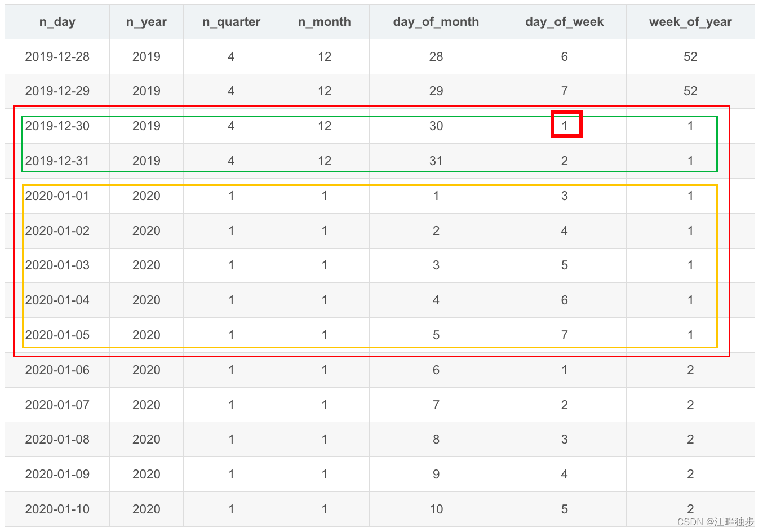The image size is (763, 532).
Task: Click day_of_week 7 in 2019-12-29 row
Action: [565, 91]
